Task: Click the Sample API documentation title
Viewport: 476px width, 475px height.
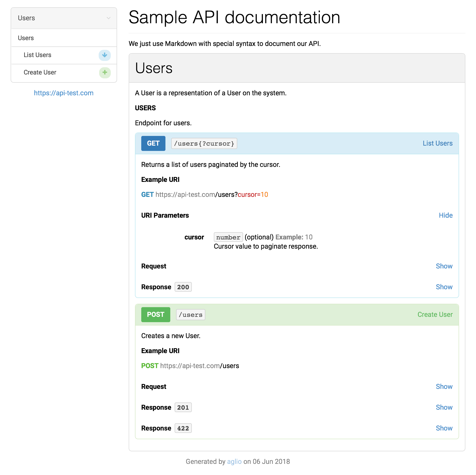Action: pos(234,17)
